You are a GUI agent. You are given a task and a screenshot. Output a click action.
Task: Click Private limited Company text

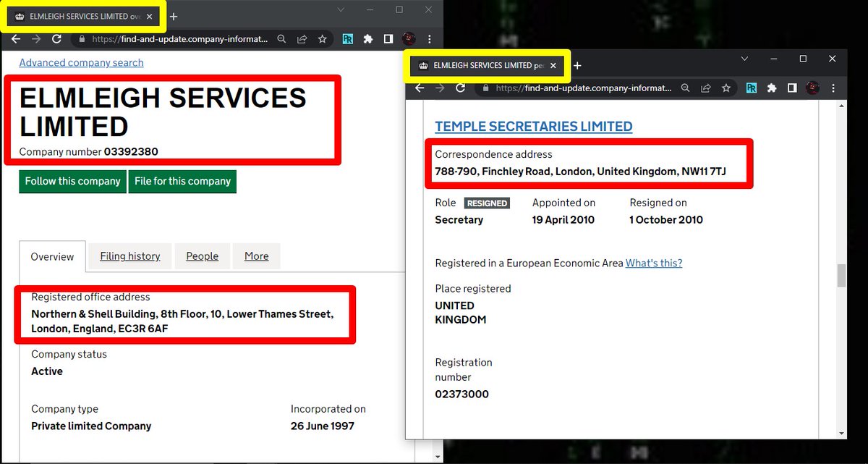click(x=91, y=426)
